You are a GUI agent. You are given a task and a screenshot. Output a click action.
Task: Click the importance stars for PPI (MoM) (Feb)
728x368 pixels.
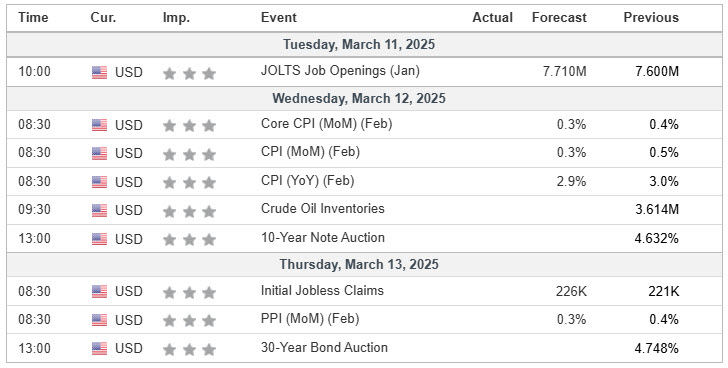(189, 321)
